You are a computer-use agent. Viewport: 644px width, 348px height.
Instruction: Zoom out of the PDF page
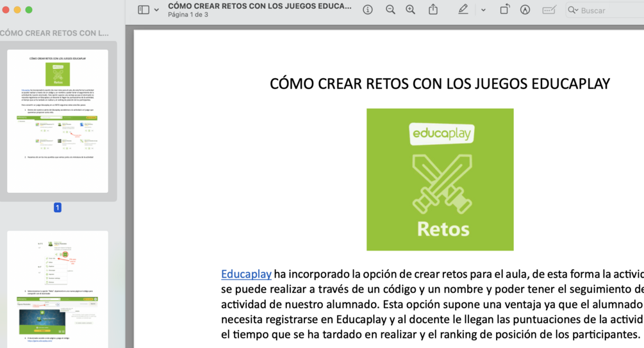390,10
